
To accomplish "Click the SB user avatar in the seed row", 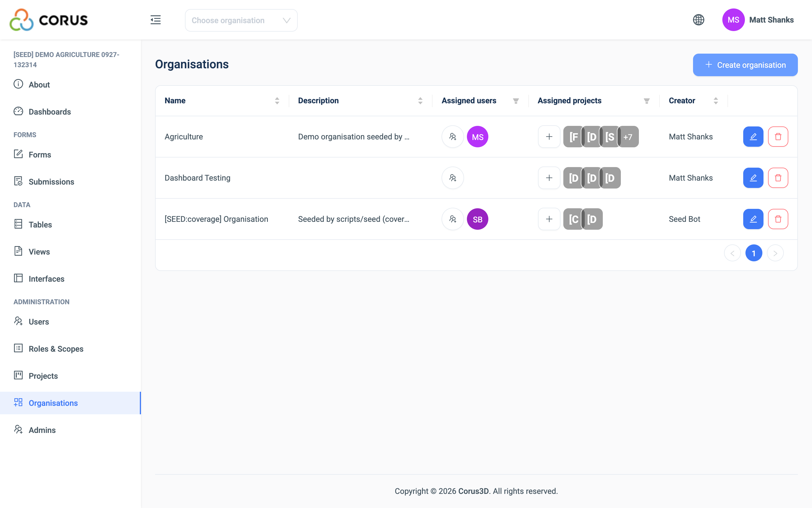I will click(x=477, y=219).
